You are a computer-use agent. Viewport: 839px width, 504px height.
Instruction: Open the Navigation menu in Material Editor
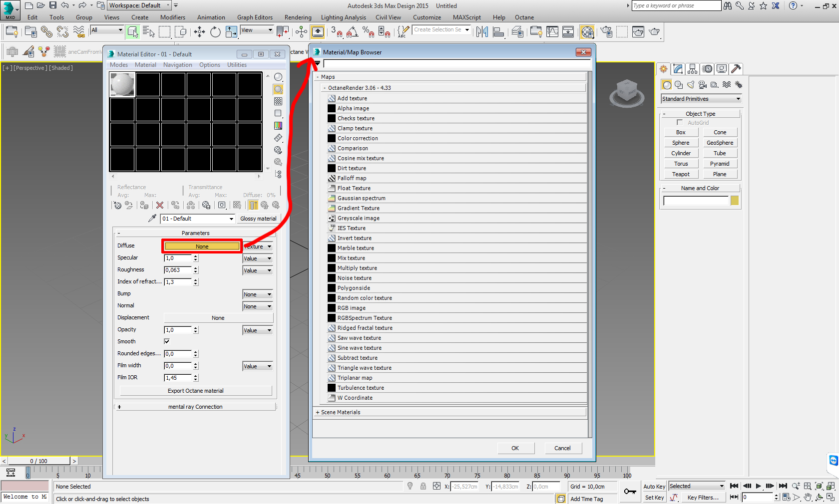177,65
